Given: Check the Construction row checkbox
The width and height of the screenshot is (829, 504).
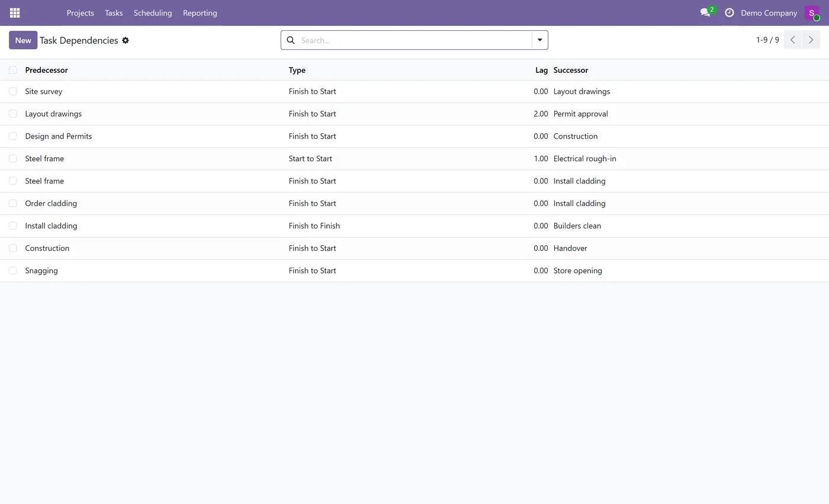Looking at the screenshot, I should point(13,248).
